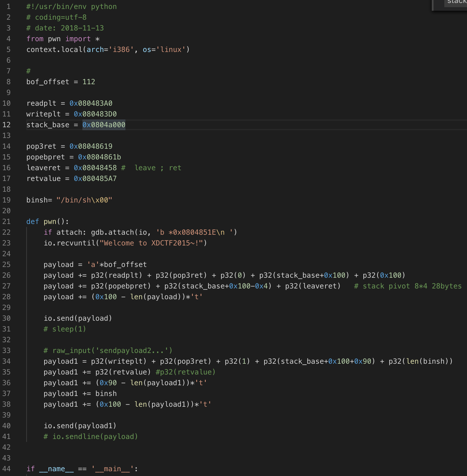Click the '# raw_input' comment on line 33
This screenshot has width=467, height=476.
click(x=108, y=351)
